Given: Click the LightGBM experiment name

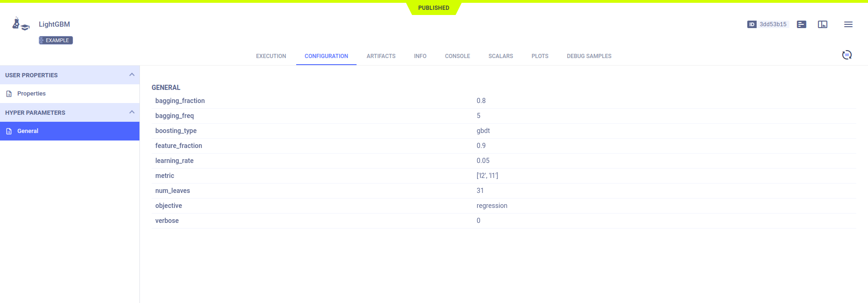Looking at the screenshot, I should [x=54, y=24].
